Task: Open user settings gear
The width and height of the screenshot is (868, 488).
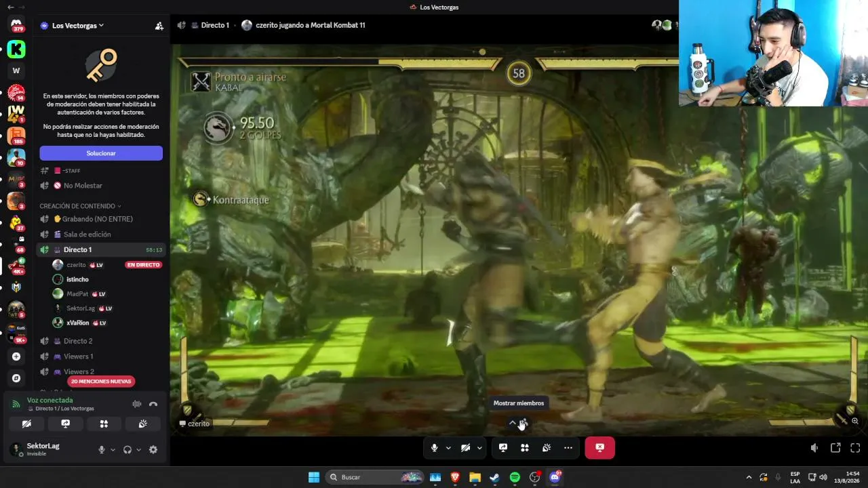Action: tap(153, 449)
